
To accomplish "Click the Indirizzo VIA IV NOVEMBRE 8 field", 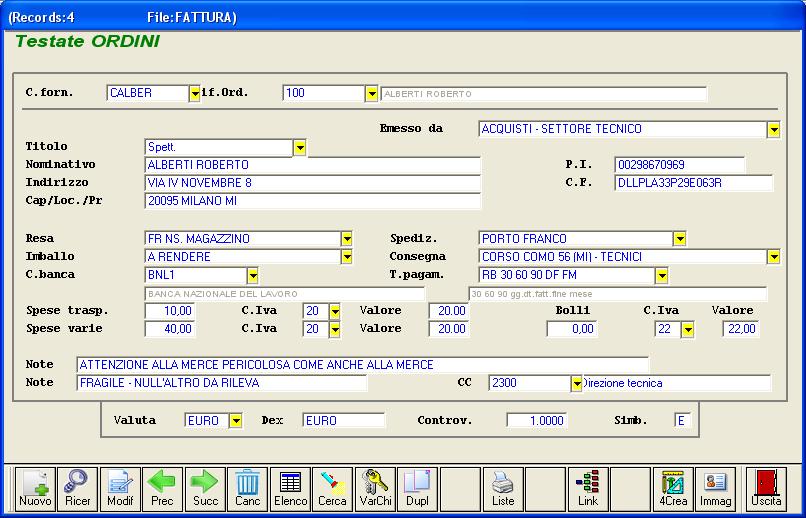I will coord(313,183).
